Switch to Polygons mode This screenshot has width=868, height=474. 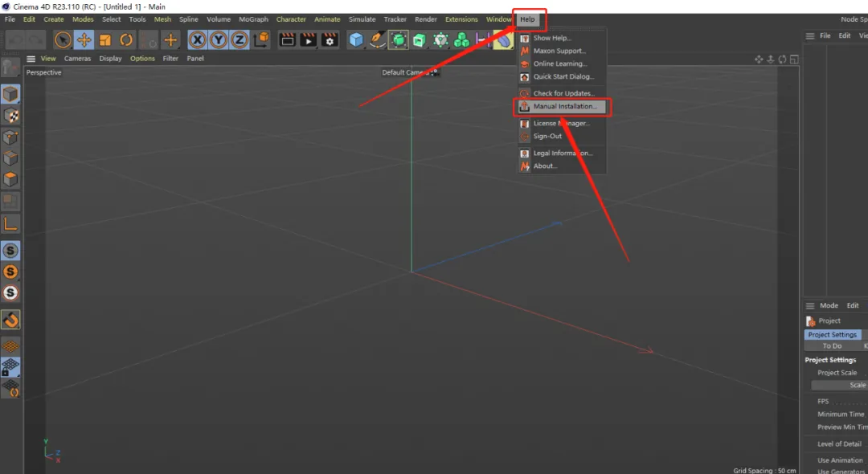[10, 179]
